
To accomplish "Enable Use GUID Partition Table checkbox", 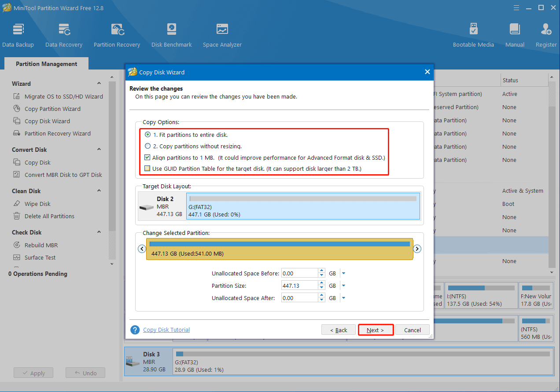I will pyautogui.click(x=147, y=169).
